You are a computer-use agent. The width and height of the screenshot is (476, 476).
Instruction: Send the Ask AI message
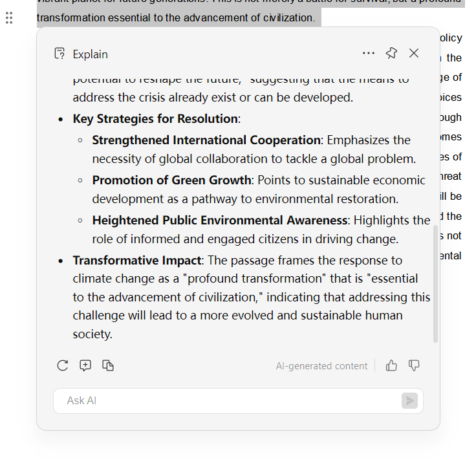409,401
